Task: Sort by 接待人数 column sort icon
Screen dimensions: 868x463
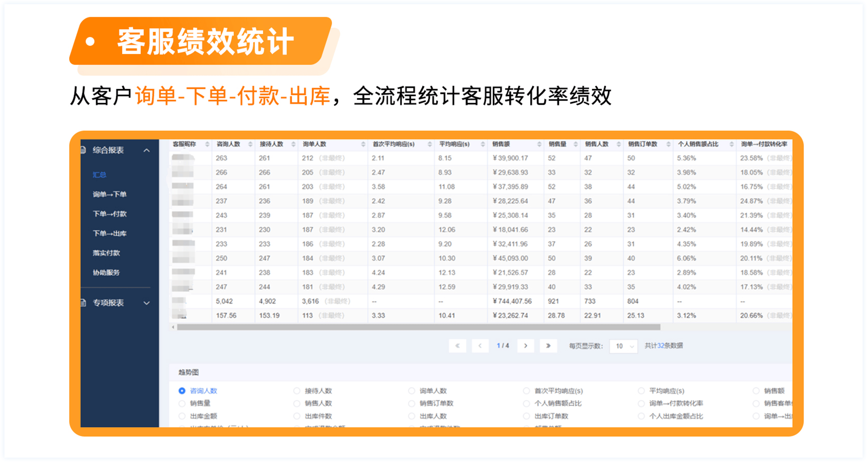Action: click(293, 144)
